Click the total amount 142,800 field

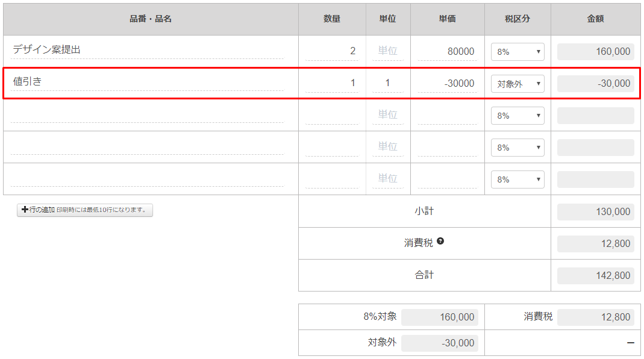point(595,276)
